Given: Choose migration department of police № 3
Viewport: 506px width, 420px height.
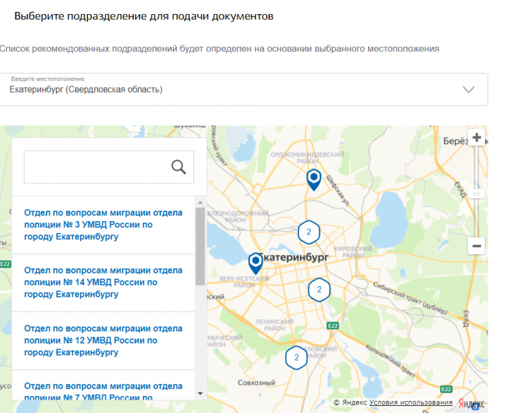Looking at the screenshot, I should [103, 225].
